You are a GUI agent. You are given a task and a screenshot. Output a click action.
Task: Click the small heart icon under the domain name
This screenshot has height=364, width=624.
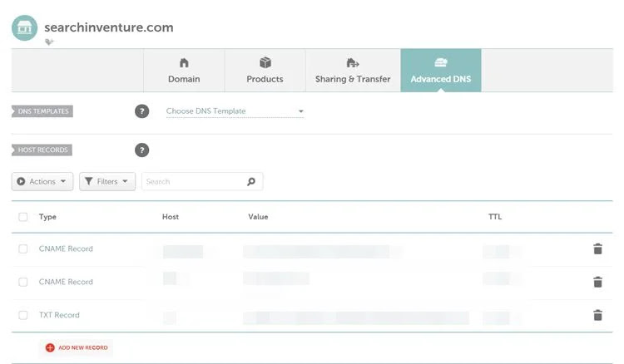(x=49, y=42)
